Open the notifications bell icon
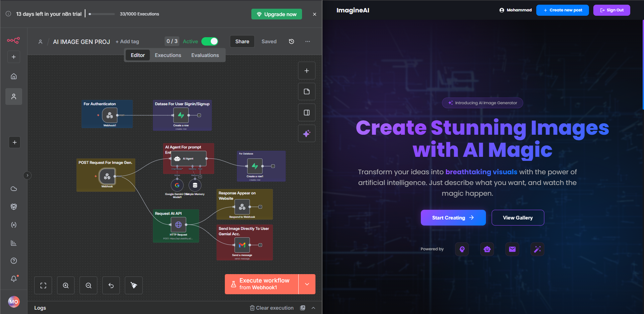The width and height of the screenshot is (644, 314). tap(14, 279)
